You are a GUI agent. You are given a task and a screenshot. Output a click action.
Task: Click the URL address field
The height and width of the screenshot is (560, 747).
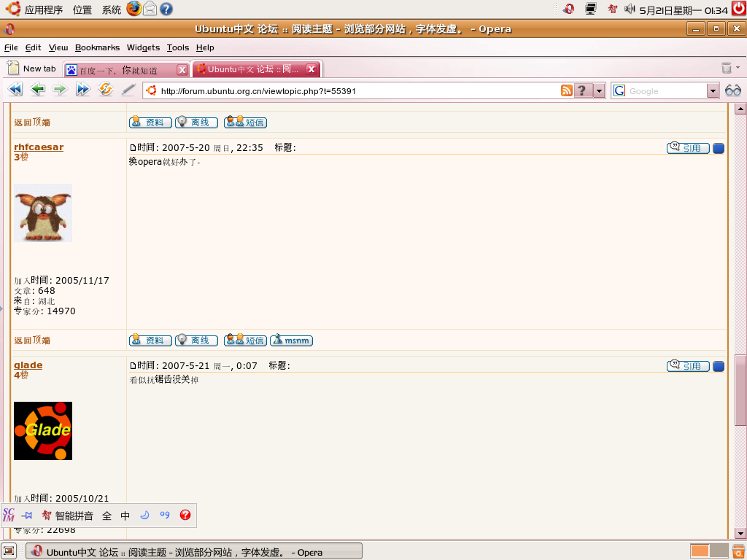point(352,90)
